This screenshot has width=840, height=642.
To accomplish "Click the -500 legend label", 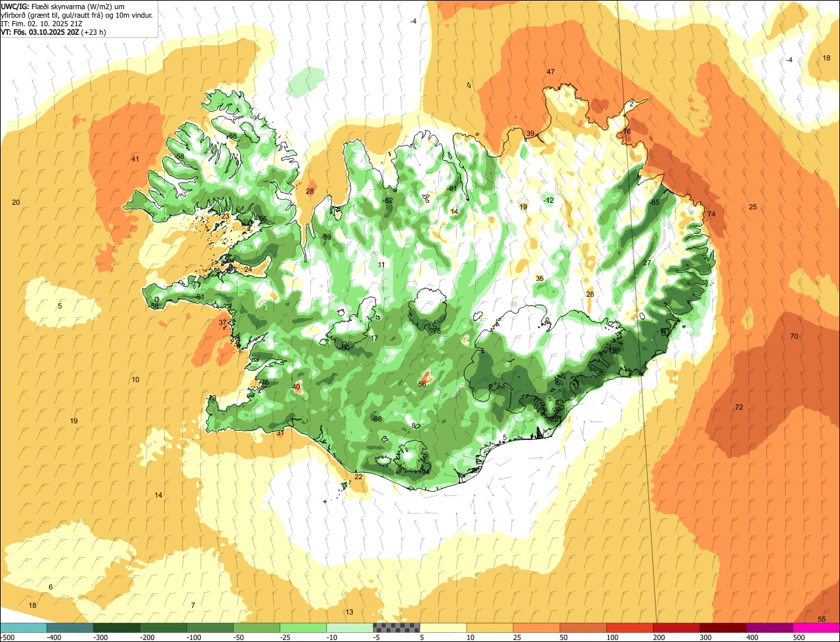I will pyautogui.click(x=7, y=637).
